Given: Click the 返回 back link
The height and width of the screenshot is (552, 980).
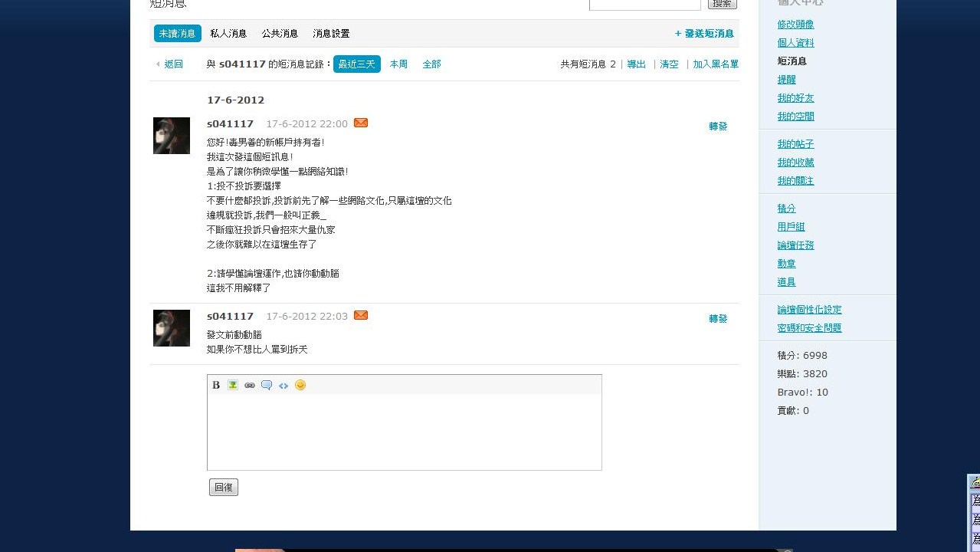Looking at the screenshot, I should [173, 64].
